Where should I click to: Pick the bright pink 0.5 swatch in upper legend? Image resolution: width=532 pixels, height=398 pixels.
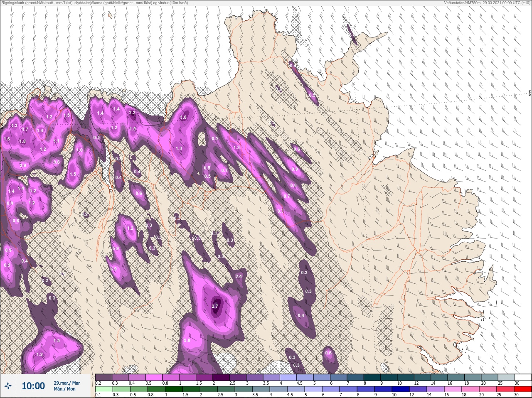(x=154, y=377)
